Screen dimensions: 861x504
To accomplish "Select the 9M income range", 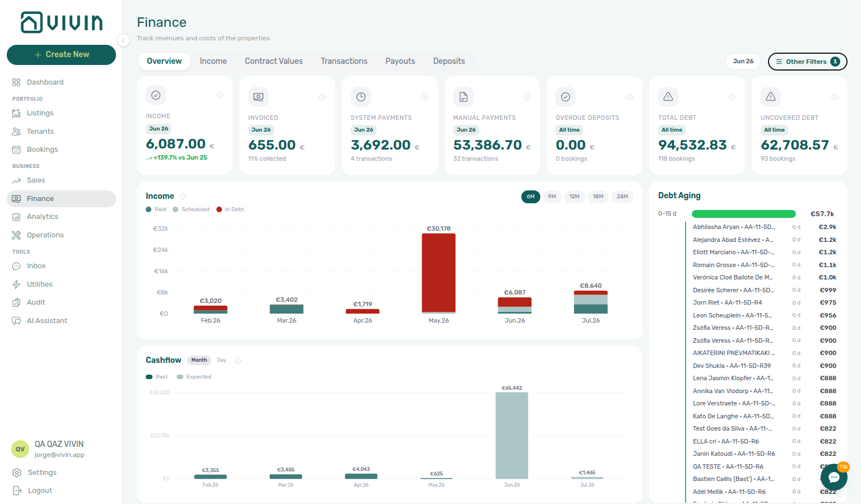I will pyautogui.click(x=552, y=197).
